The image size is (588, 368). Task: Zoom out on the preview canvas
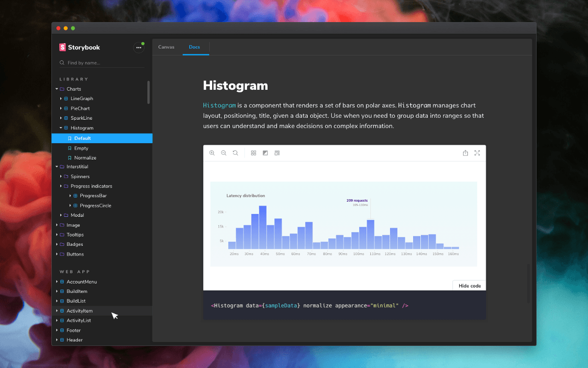click(x=223, y=153)
